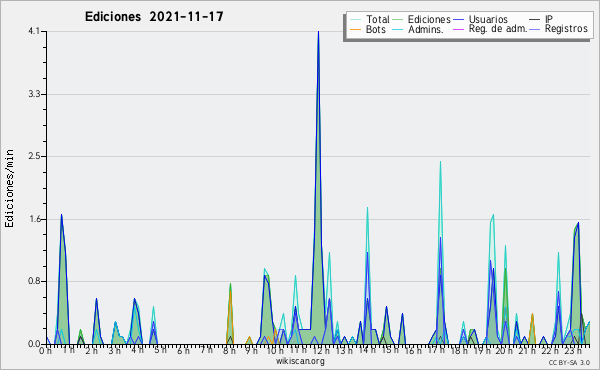Click the '17 h' x-axis label
The width and height of the screenshot is (600, 370).
click(436, 350)
